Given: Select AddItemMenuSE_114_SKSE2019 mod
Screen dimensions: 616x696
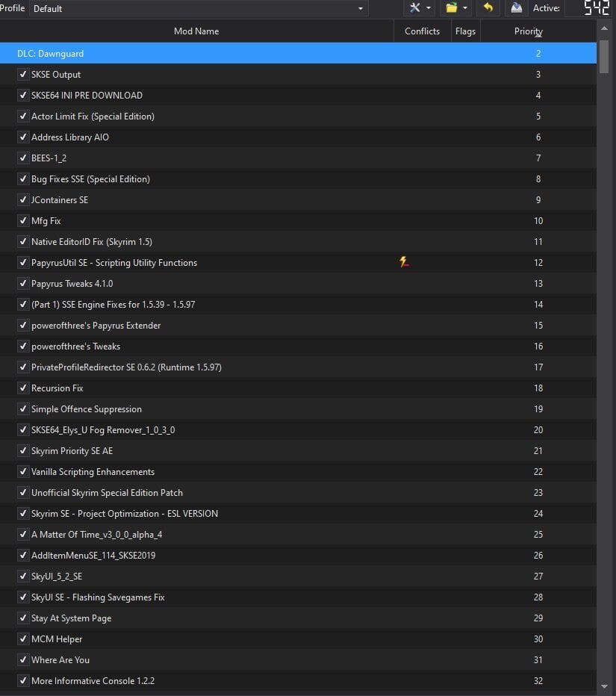Looking at the screenshot, I should [93, 556].
